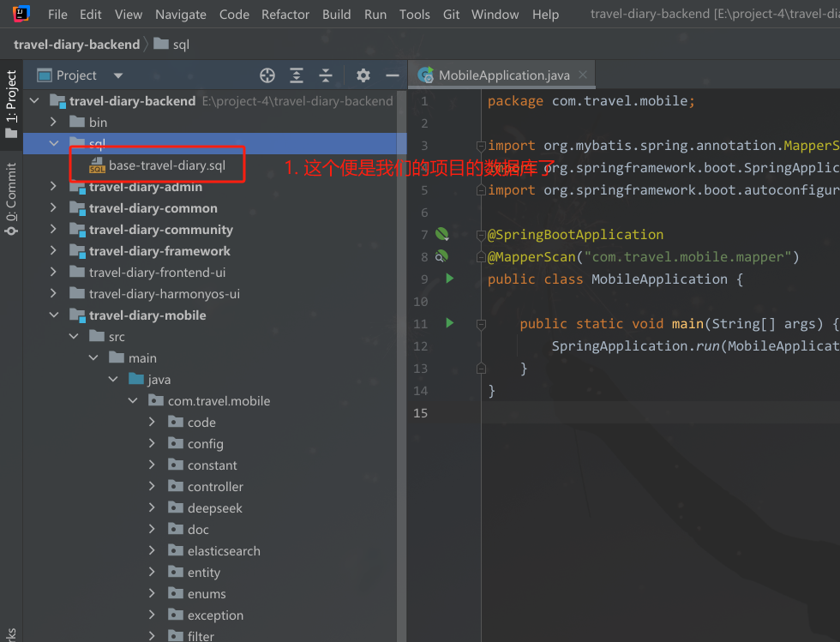Screen dimensions: 840x642
Task: Collapse the src folder
Action: (x=74, y=336)
